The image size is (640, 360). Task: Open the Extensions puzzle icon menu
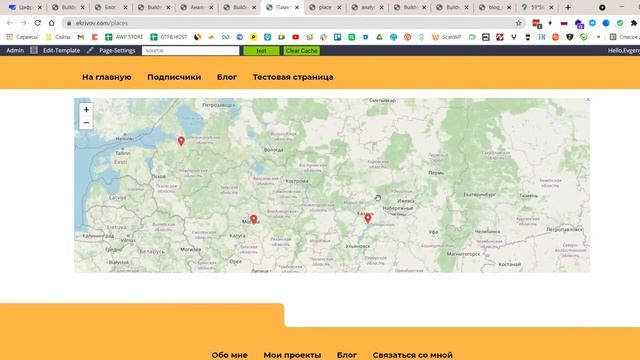pos(633,23)
